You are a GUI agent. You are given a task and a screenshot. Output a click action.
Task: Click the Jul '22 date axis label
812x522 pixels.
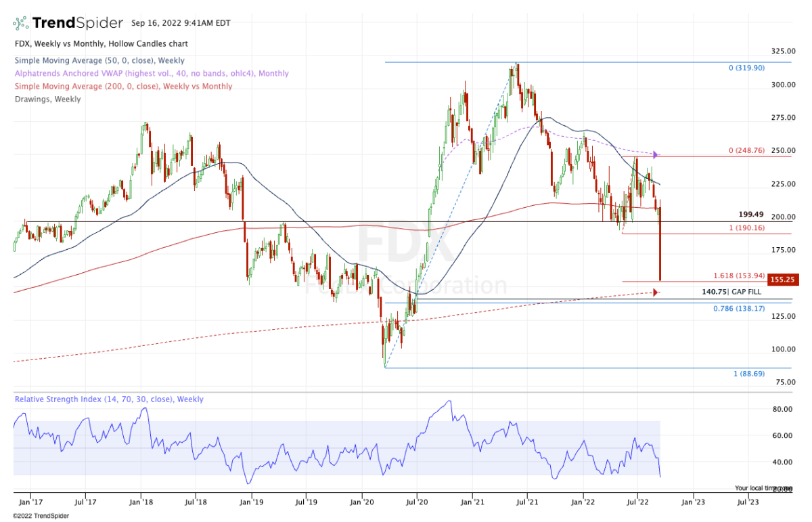click(637, 503)
